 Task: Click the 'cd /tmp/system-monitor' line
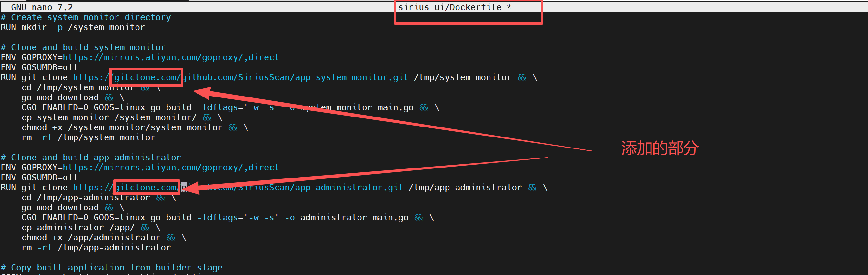click(x=91, y=87)
